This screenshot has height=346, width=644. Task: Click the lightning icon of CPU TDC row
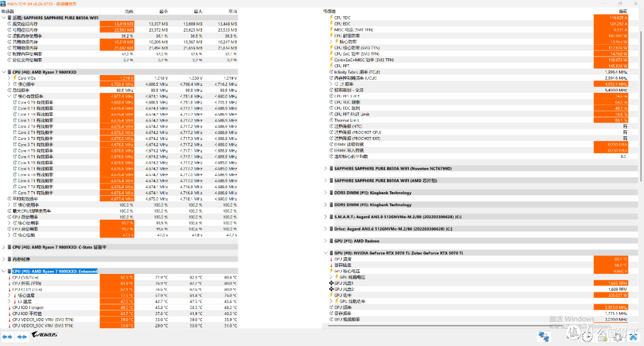click(331, 18)
